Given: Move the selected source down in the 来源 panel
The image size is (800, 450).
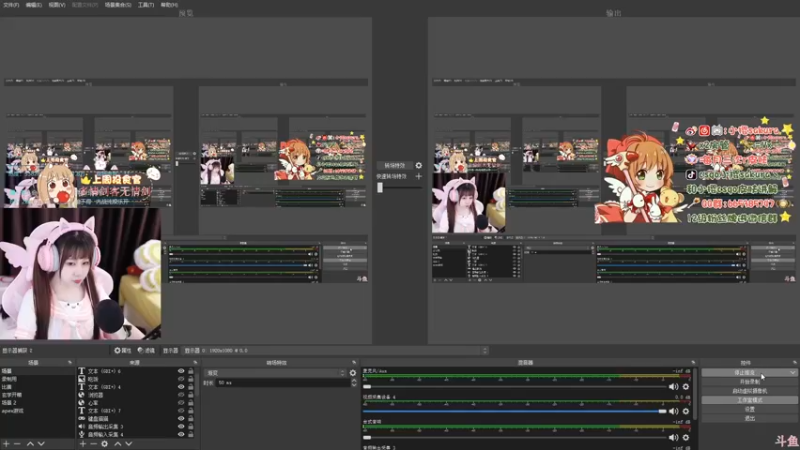Looking at the screenshot, I should [x=129, y=444].
